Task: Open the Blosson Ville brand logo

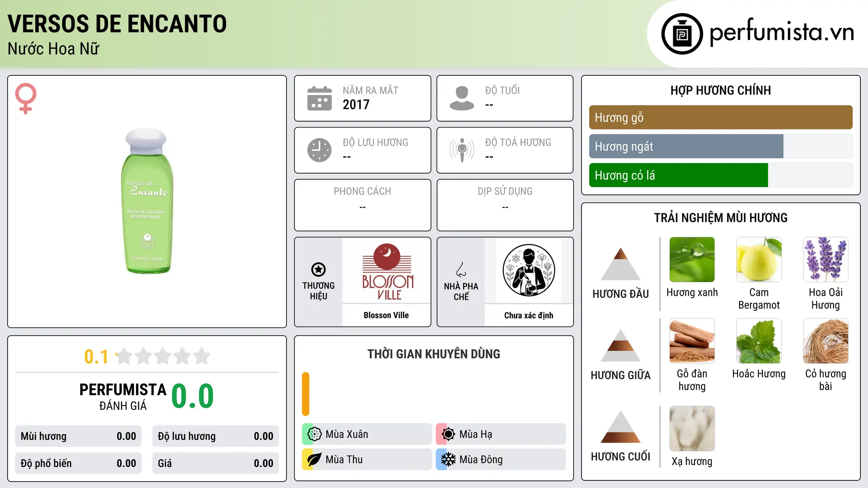Action: 387,271
